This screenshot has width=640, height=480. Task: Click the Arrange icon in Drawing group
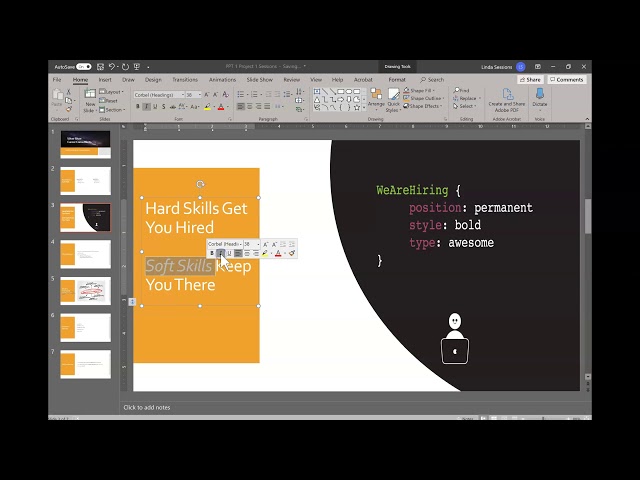pos(376,94)
